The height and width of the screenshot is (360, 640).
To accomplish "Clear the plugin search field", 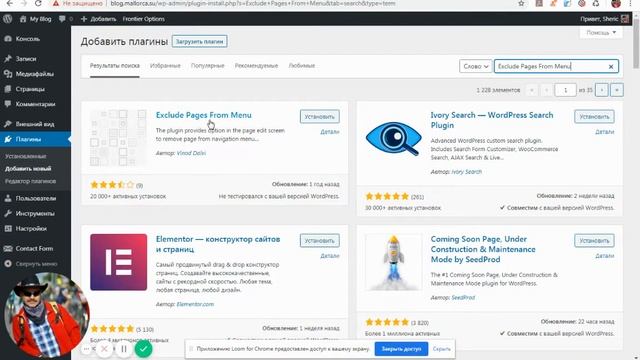I will click(611, 67).
